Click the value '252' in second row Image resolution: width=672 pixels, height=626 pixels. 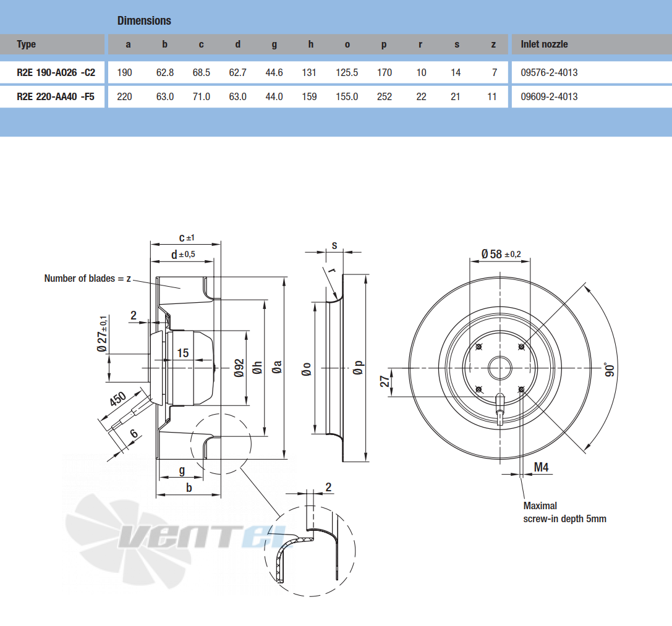385,96
